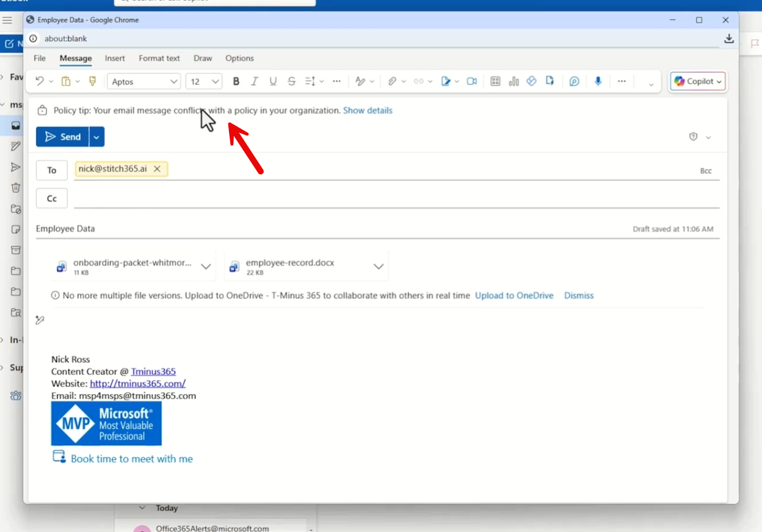Click the Undo icon
The width and height of the screenshot is (762, 532).
click(x=40, y=82)
